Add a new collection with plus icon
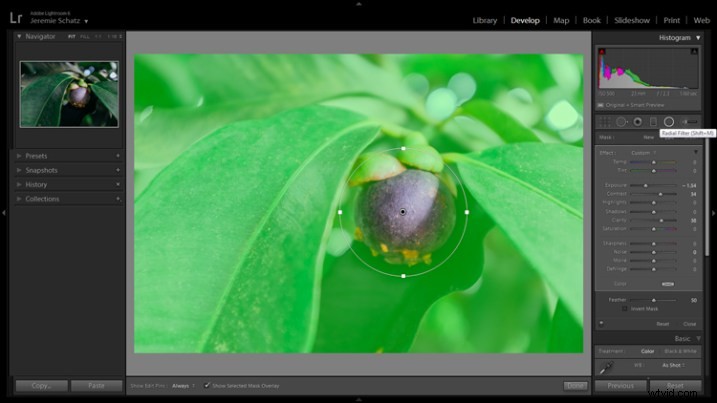 118,199
